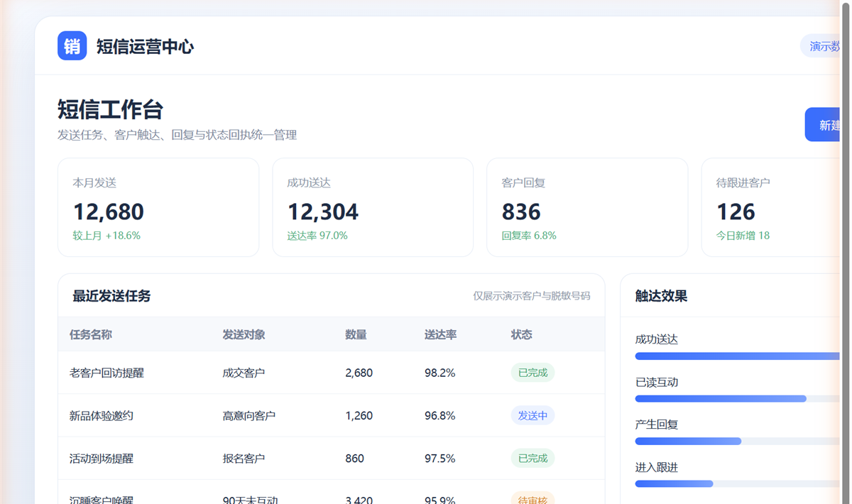Select the 活动到场提醒 task row
Image resolution: width=852 pixels, height=504 pixels.
pos(332,458)
